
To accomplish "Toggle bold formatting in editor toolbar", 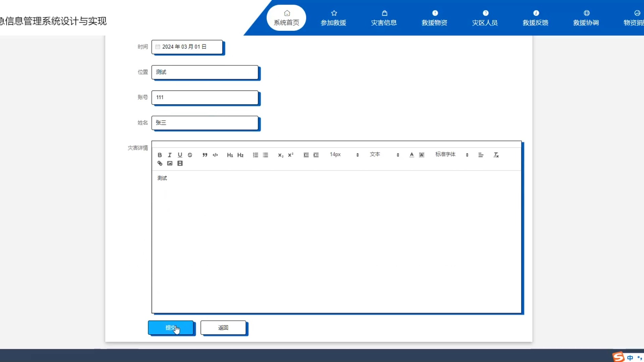I will click(160, 155).
